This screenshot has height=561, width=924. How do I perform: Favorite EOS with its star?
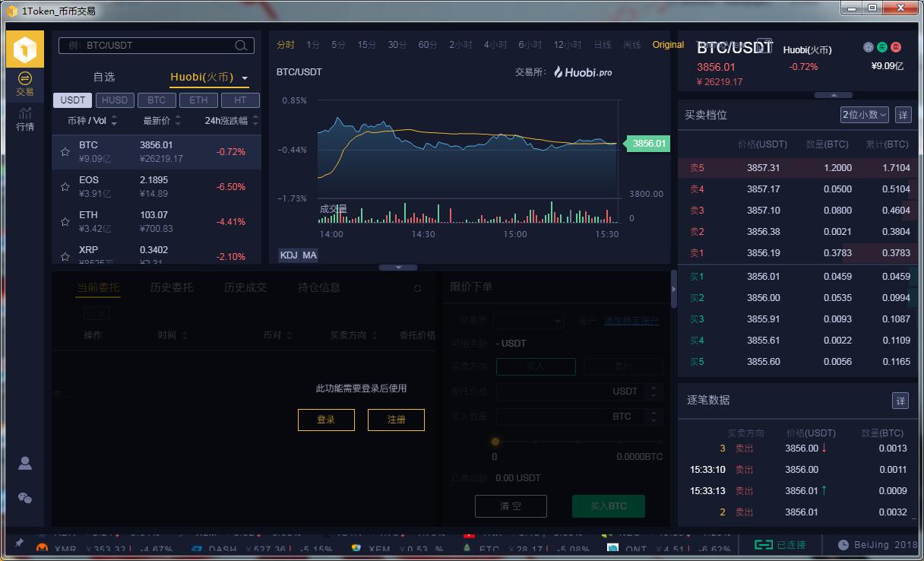(x=65, y=187)
